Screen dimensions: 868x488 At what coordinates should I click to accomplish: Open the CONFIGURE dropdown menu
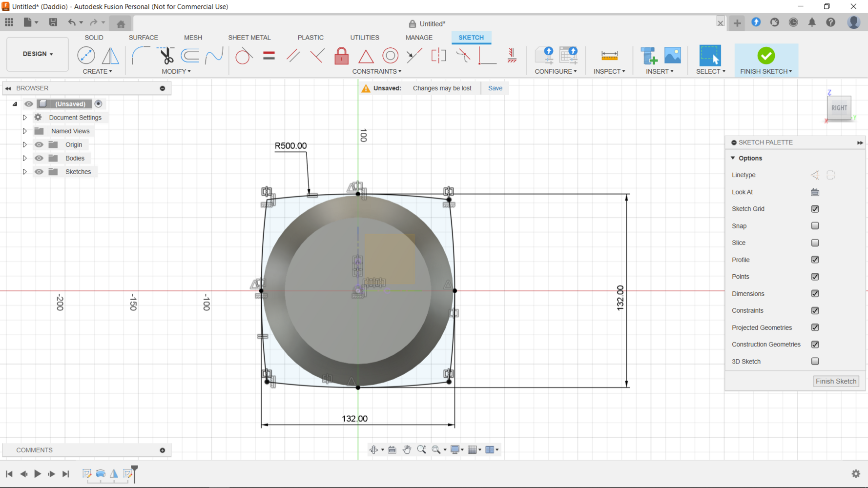tap(556, 71)
